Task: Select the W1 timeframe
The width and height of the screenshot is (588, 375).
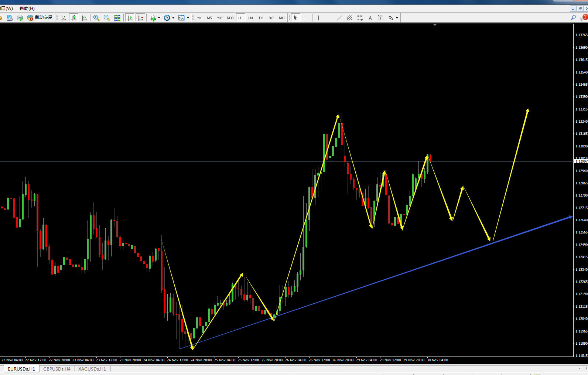Action: point(272,18)
